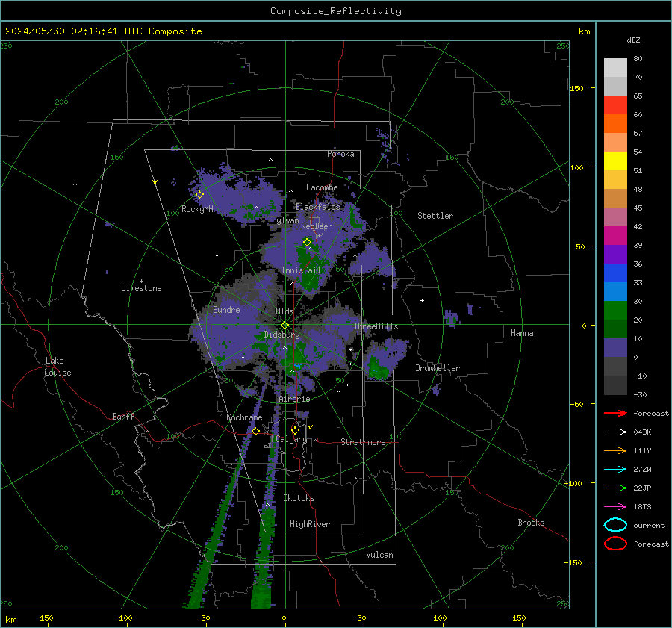
Task: Select the orange 111V arrow icon
Action: (x=615, y=450)
